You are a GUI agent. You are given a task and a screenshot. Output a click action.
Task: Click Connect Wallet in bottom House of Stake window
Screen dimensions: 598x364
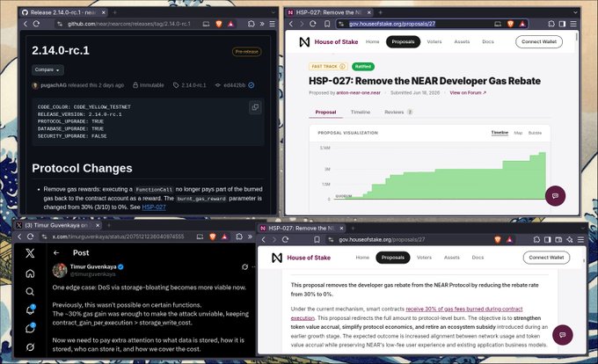pyautogui.click(x=546, y=258)
